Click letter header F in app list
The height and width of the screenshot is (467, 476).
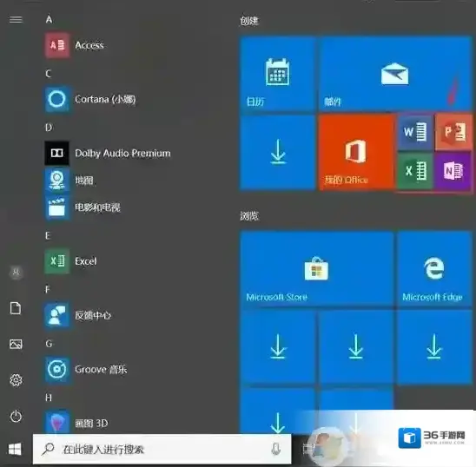(48, 289)
